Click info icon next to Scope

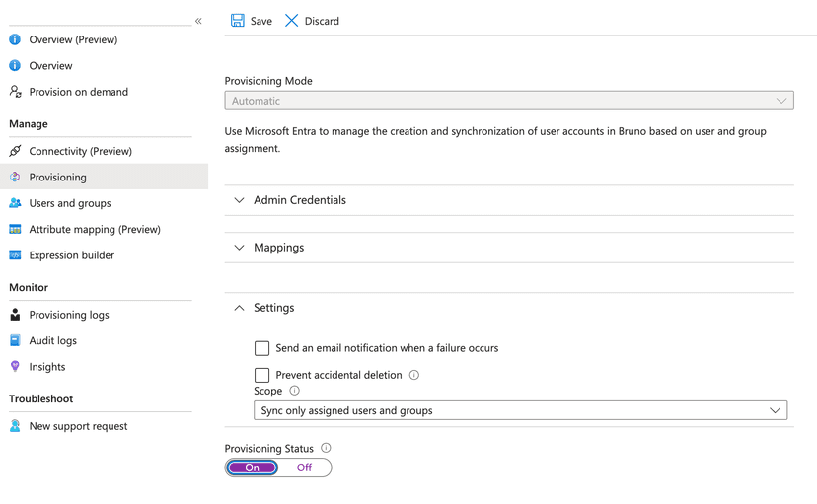(x=294, y=391)
